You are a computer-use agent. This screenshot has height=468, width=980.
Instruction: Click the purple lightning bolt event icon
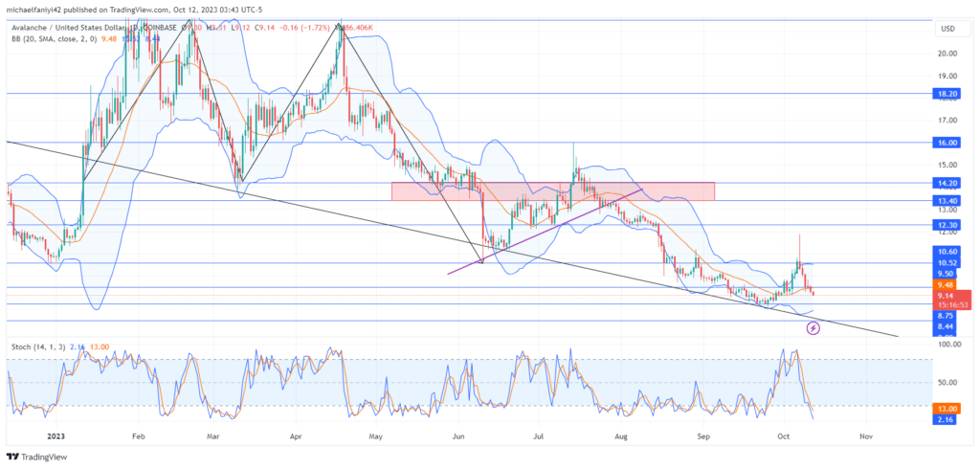[813, 327]
